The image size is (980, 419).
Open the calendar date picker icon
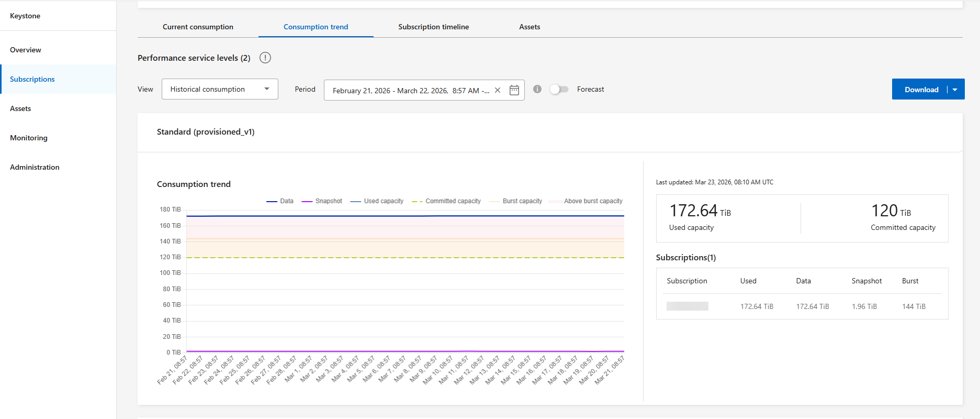click(514, 90)
